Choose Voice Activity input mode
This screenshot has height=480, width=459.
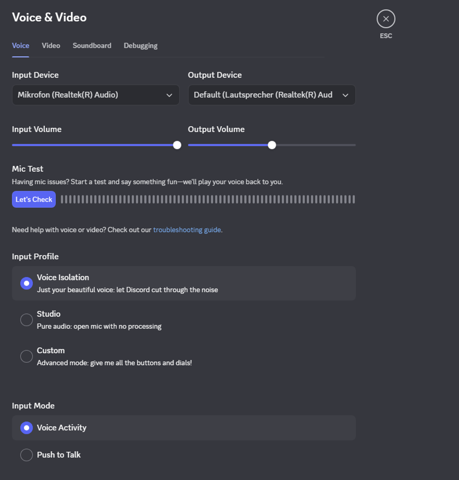pyautogui.click(x=184, y=428)
